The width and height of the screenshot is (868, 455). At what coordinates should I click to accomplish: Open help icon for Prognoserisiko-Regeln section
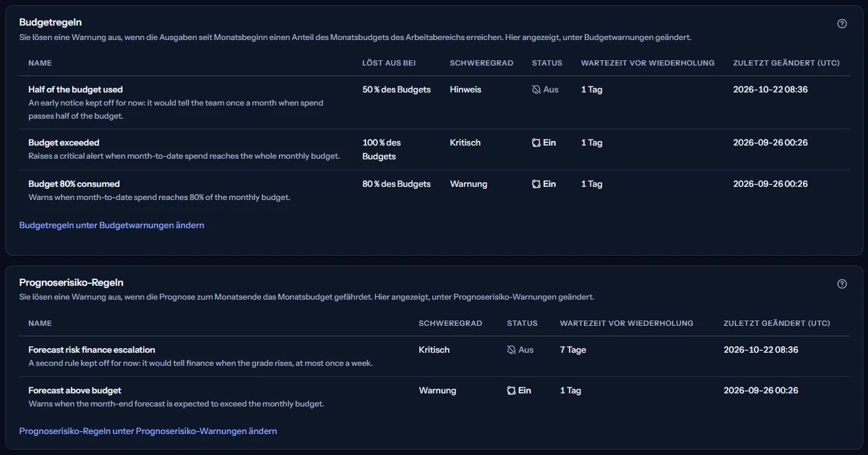tap(842, 284)
